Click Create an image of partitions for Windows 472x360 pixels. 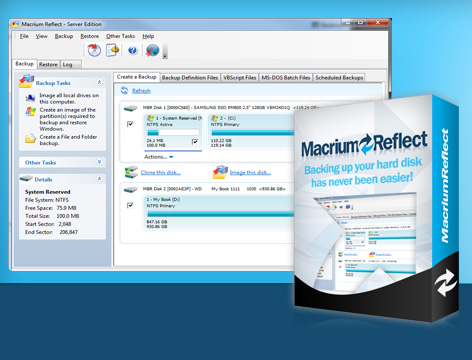tap(68, 119)
